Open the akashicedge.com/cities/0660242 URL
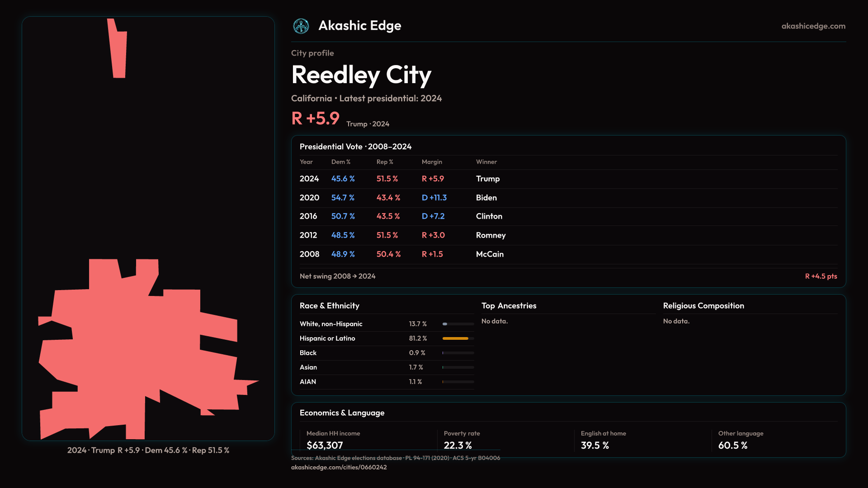This screenshot has height=488, width=868. click(x=339, y=467)
